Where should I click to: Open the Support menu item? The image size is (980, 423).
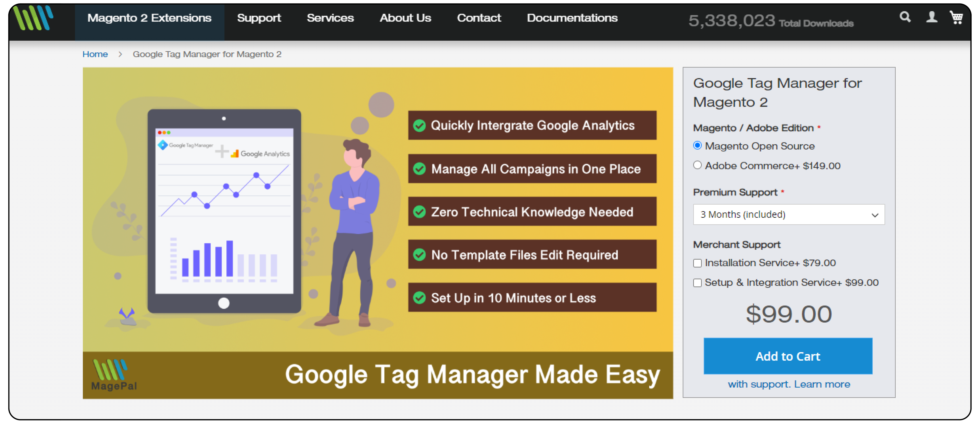(259, 18)
